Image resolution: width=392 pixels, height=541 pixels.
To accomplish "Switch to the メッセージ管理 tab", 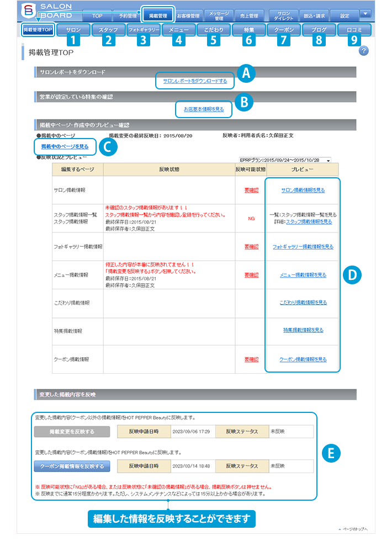I will click(219, 15).
